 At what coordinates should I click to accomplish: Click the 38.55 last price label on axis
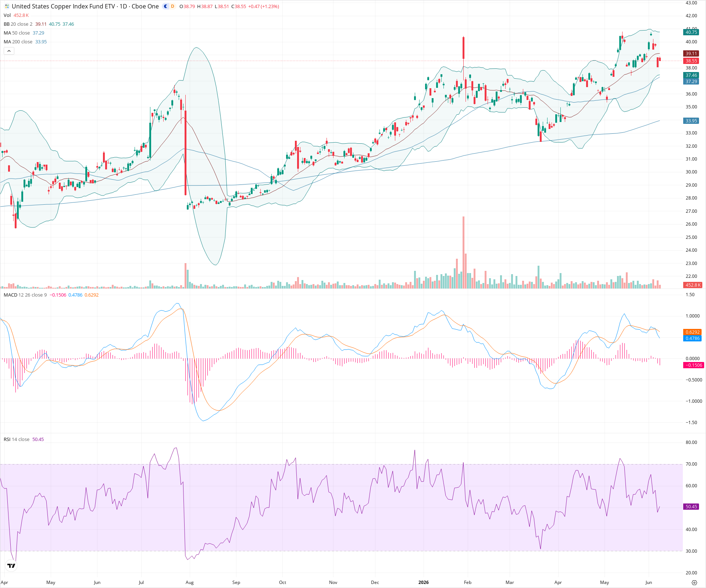691,61
